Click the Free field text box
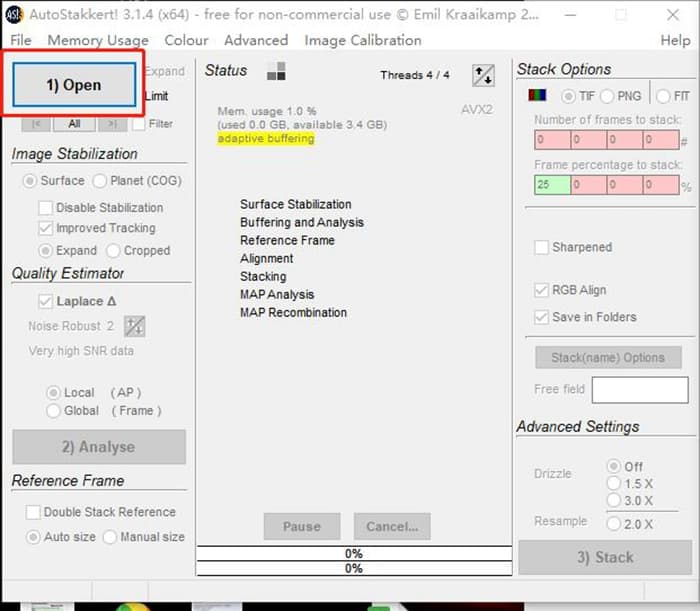 tap(640, 390)
